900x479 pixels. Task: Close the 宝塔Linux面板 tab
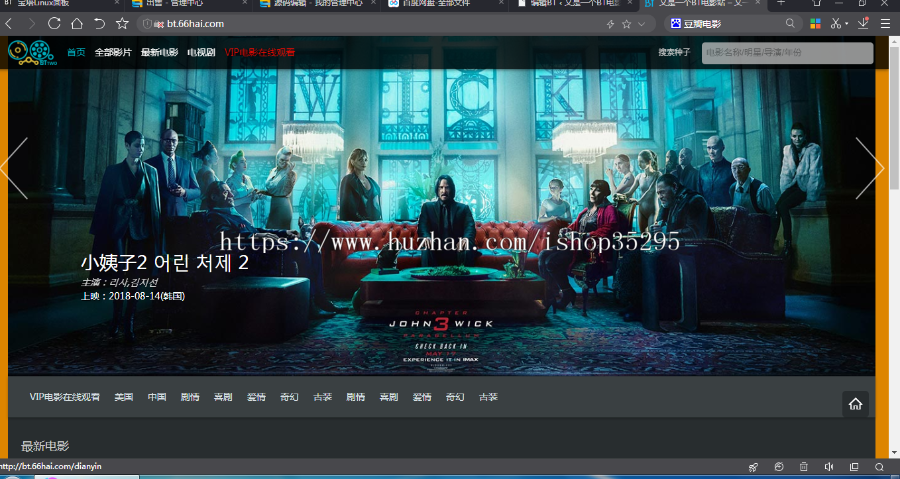pos(117,3)
